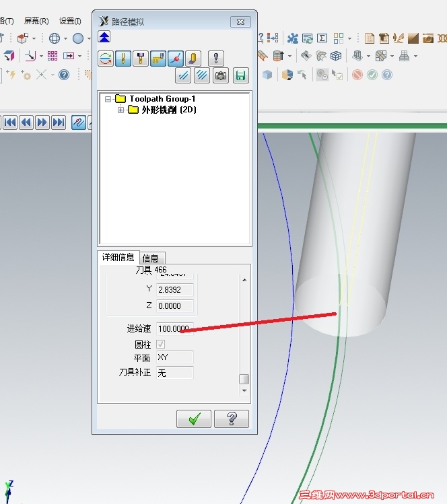Switch to the 信息 tab
This screenshot has height=504, width=447.
[x=152, y=258]
